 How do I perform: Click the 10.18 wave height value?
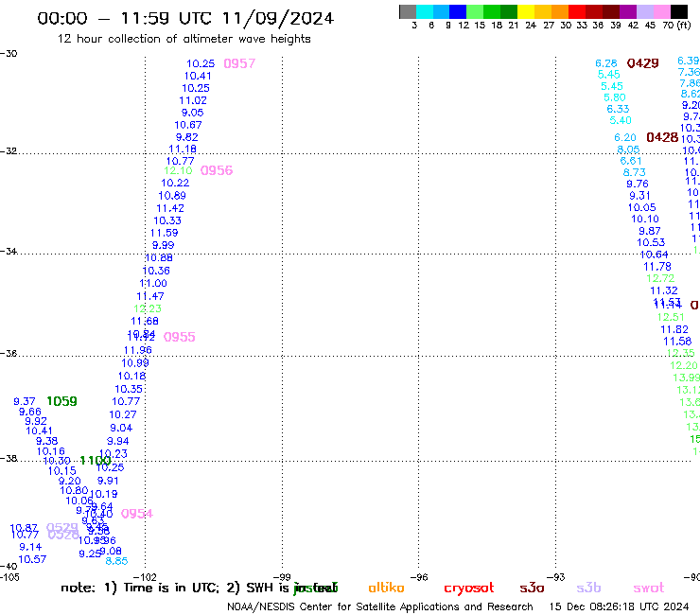131,376
